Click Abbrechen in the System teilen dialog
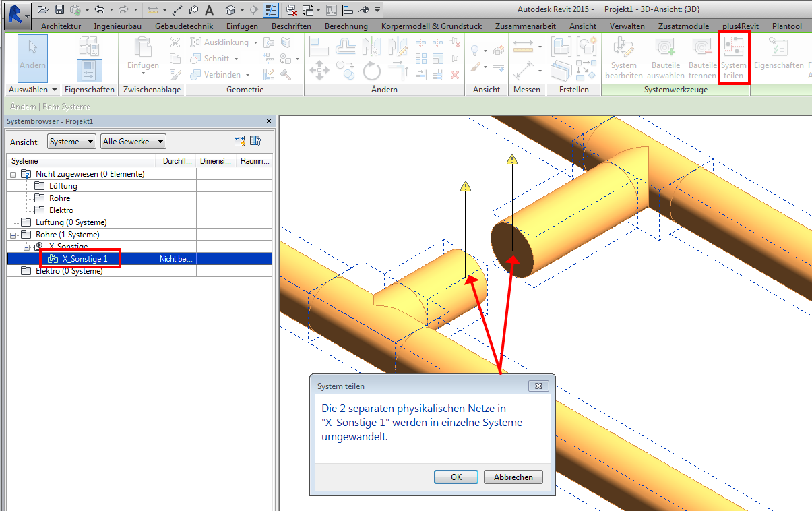Screen dimensions: 812x511 click(513, 477)
